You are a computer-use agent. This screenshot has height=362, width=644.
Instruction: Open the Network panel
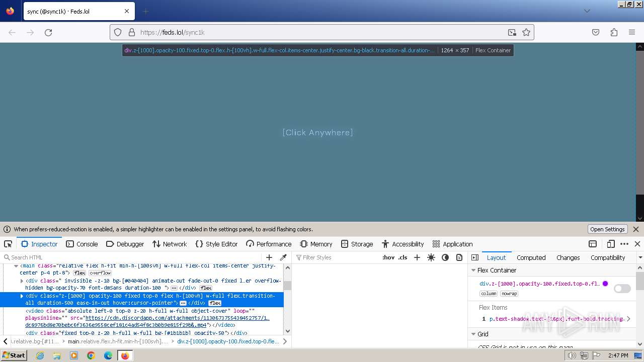(x=170, y=244)
